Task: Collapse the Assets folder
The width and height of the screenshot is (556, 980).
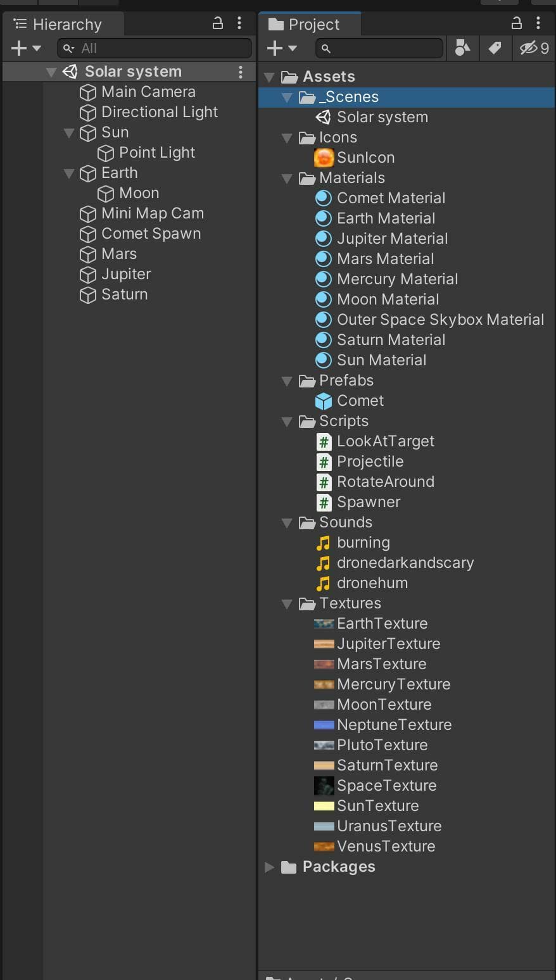Action: [270, 77]
